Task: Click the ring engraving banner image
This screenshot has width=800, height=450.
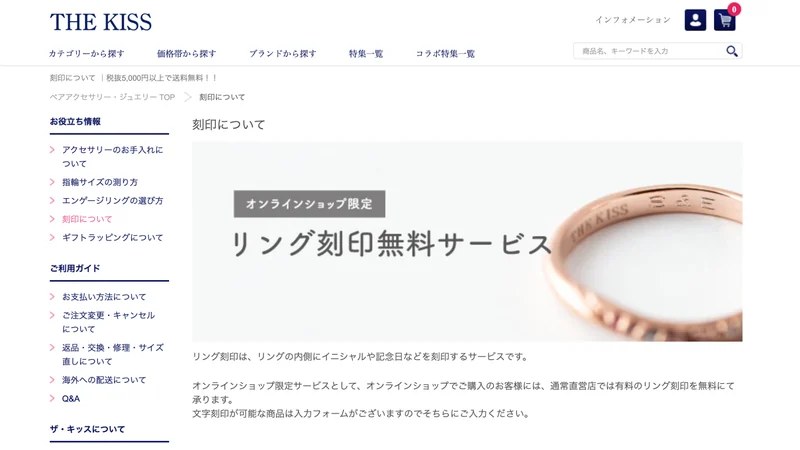Action: (467, 241)
